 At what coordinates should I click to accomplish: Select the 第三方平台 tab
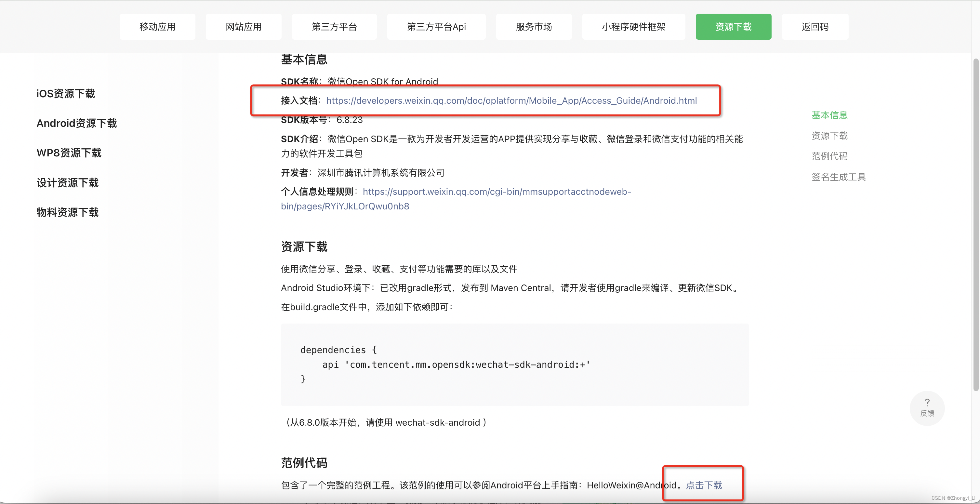point(334,27)
